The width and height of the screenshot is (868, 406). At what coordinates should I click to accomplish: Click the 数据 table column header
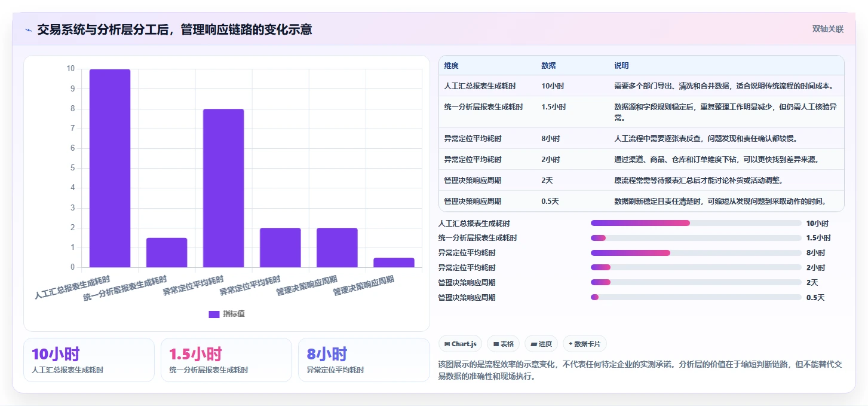548,65
